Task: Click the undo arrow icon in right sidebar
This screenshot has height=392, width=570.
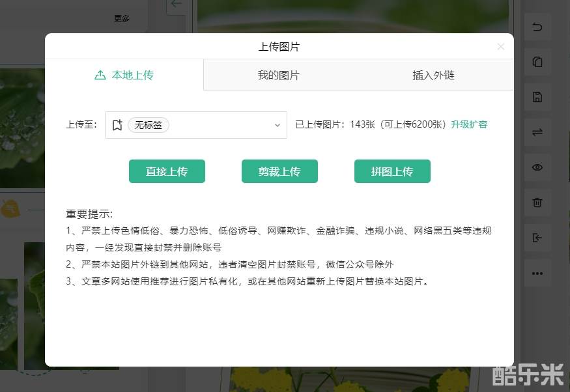Action: (x=537, y=27)
